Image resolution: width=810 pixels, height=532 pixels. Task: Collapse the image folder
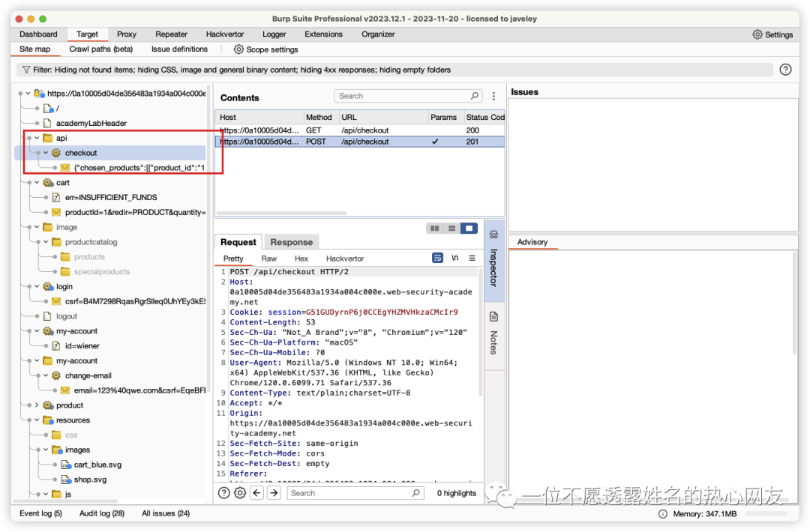click(37, 227)
